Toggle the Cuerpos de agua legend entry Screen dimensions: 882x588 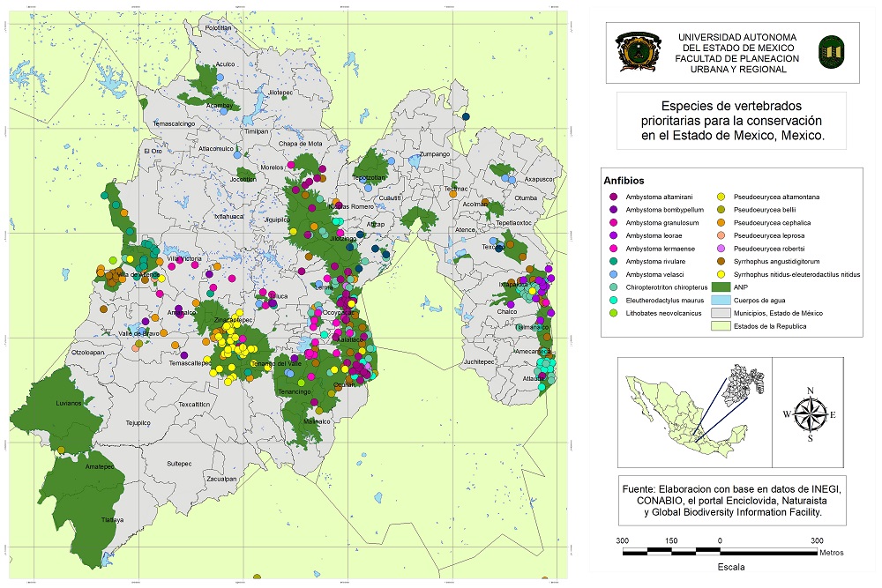[x=721, y=301]
